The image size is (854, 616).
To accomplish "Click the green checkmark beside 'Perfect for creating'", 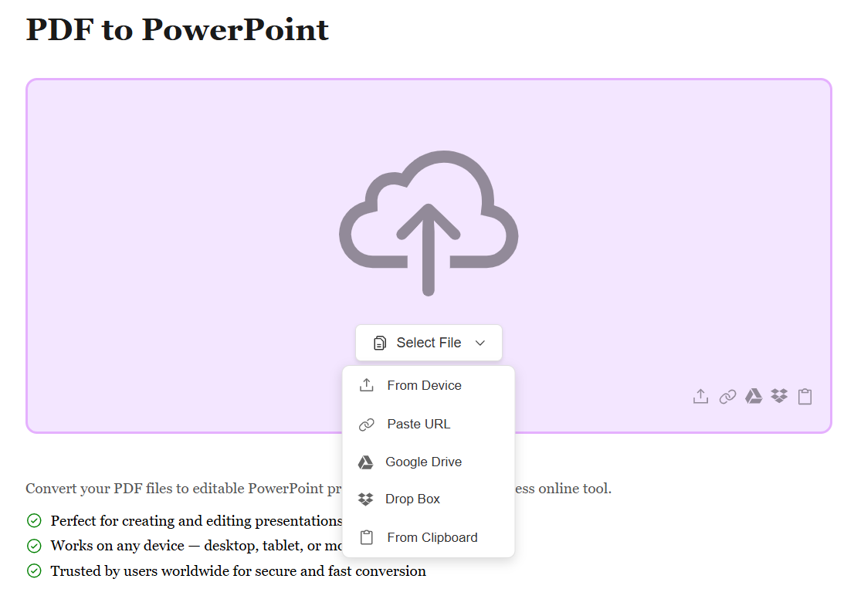I will [34, 521].
